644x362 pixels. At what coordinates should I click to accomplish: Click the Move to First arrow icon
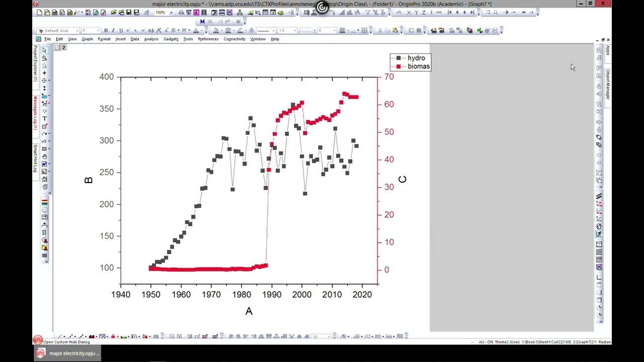pyautogui.click(x=450, y=12)
